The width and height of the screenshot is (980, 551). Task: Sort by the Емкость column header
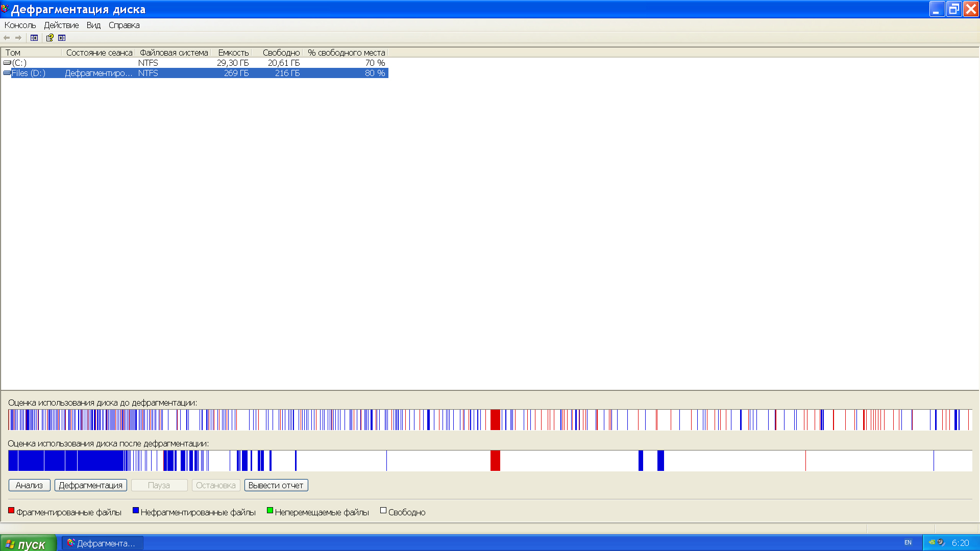(x=233, y=53)
